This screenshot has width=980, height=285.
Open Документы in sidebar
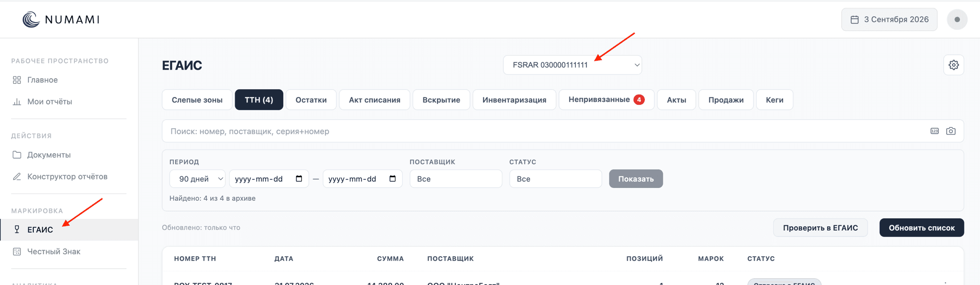(69, 155)
